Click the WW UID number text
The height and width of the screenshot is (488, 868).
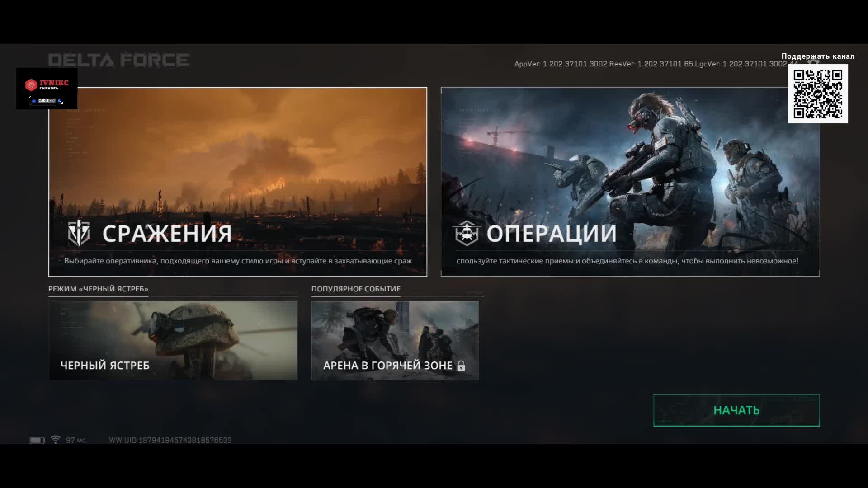point(170,440)
